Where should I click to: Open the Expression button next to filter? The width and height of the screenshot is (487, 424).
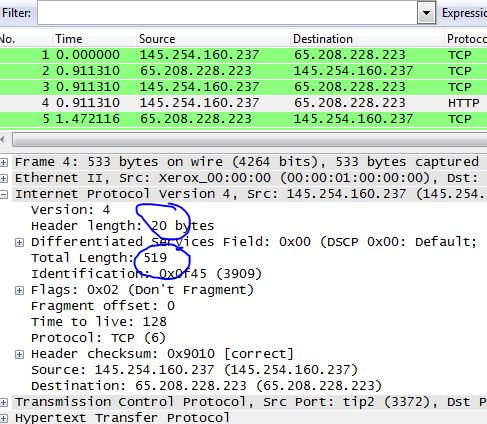(x=464, y=13)
